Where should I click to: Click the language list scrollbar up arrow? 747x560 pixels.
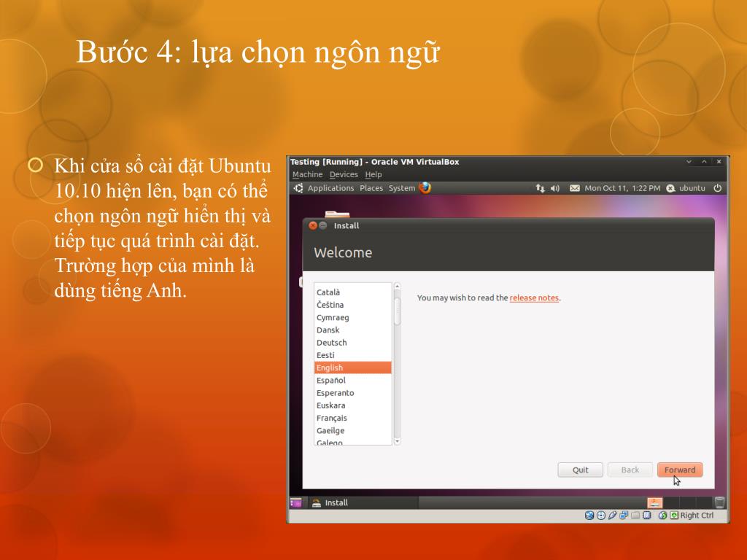pos(398,286)
